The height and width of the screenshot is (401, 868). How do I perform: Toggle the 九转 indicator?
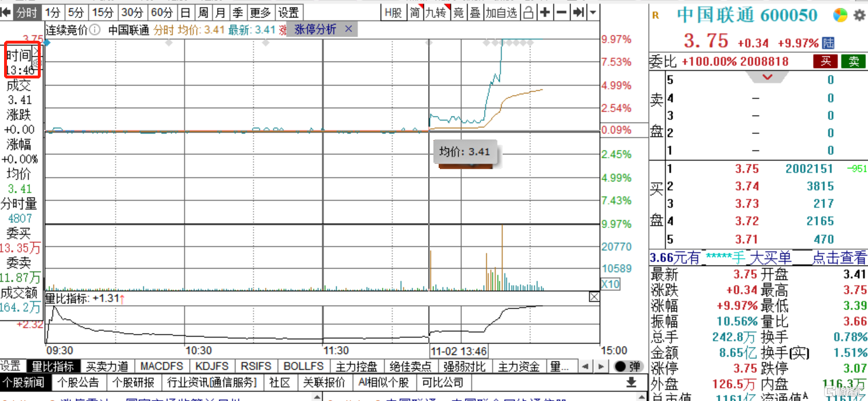pyautogui.click(x=436, y=12)
